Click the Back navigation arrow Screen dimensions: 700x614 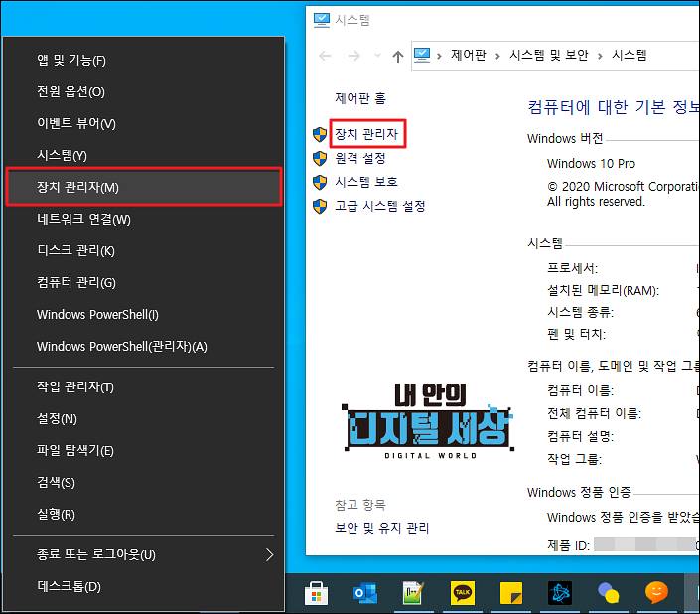pyautogui.click(x=325, y=56)
